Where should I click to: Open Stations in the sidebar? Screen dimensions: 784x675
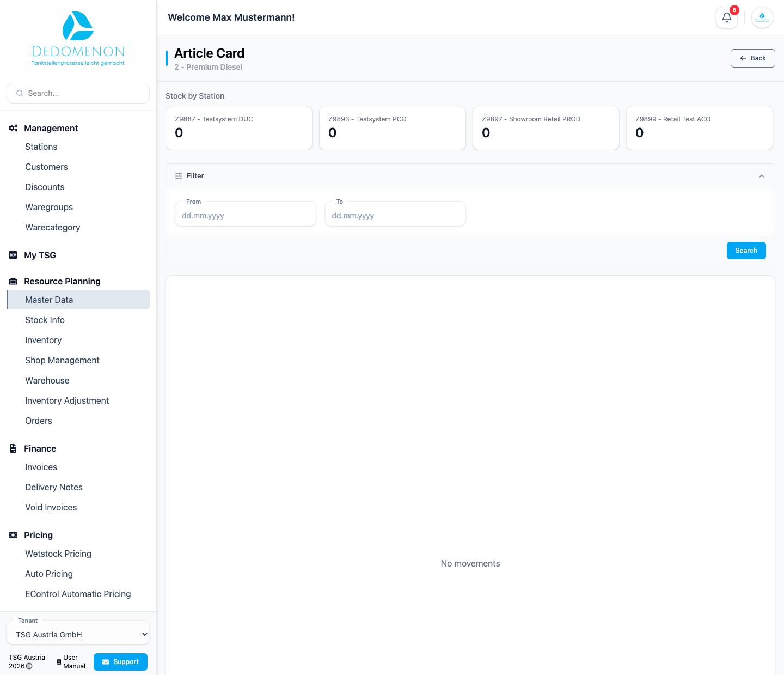tap(78, 147)
